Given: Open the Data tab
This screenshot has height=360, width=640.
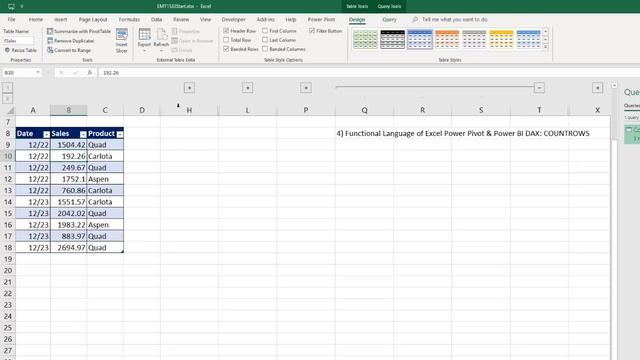Looking at the screenshot, I should [x=156, y=20].
